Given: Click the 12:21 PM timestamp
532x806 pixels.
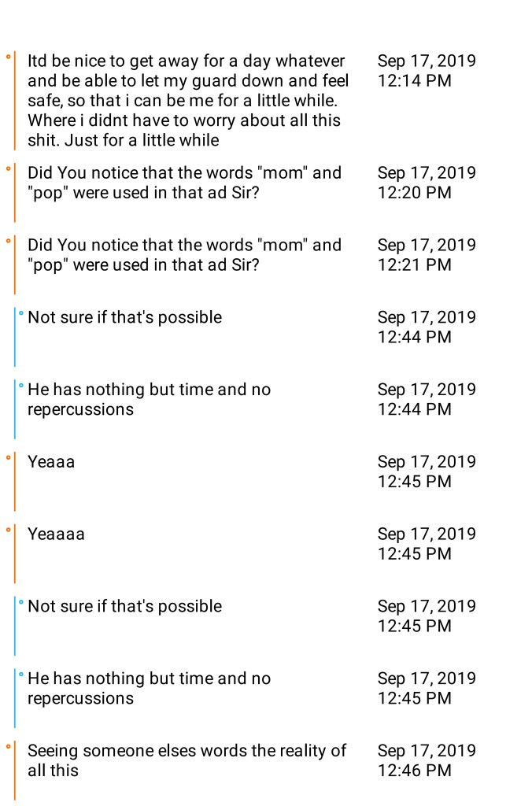Looking at the screenshot, I should click(427, 255).
